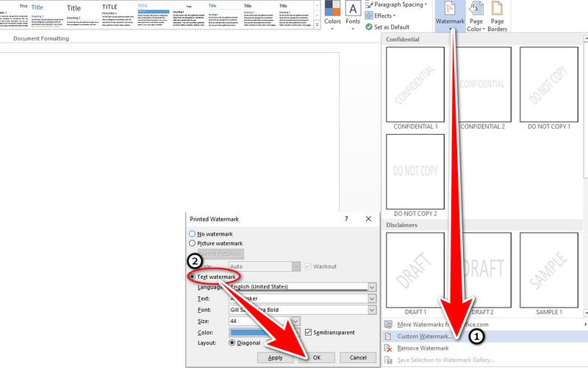The height and width of the screenshot is (368, 588).
Task: Expand the Language dropdown arrow
Action: click(372, 287)
